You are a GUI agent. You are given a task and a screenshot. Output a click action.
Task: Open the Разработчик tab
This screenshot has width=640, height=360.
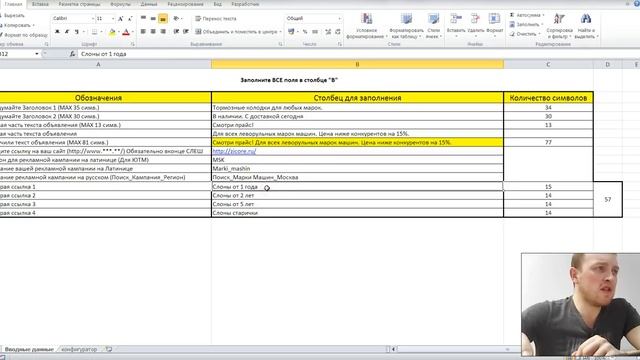pos(245,4)
